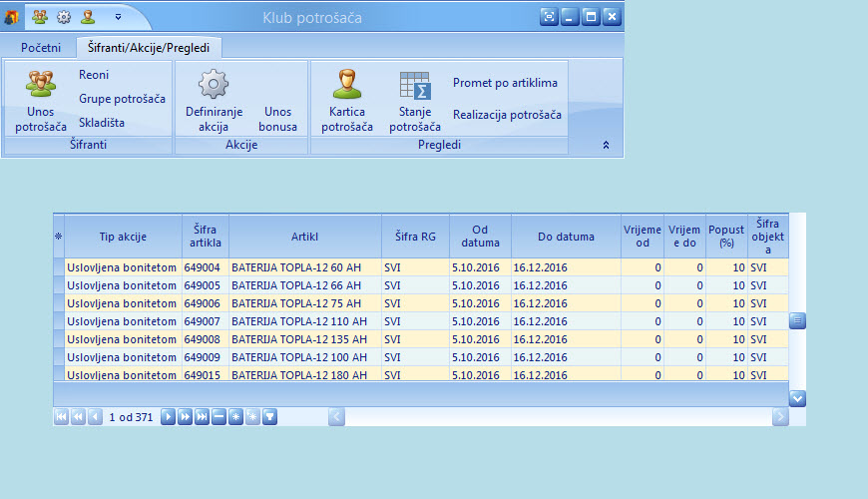Open Grupe potrošača list
The width and height of the screenshot is (868, 499).
pos(122,99)
